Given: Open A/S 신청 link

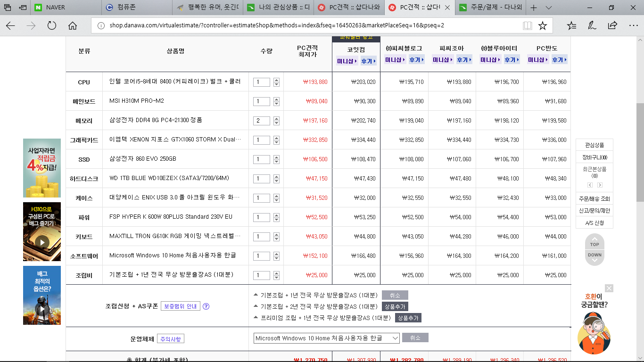Looking at the screenshot, I should tap(594, 222).
